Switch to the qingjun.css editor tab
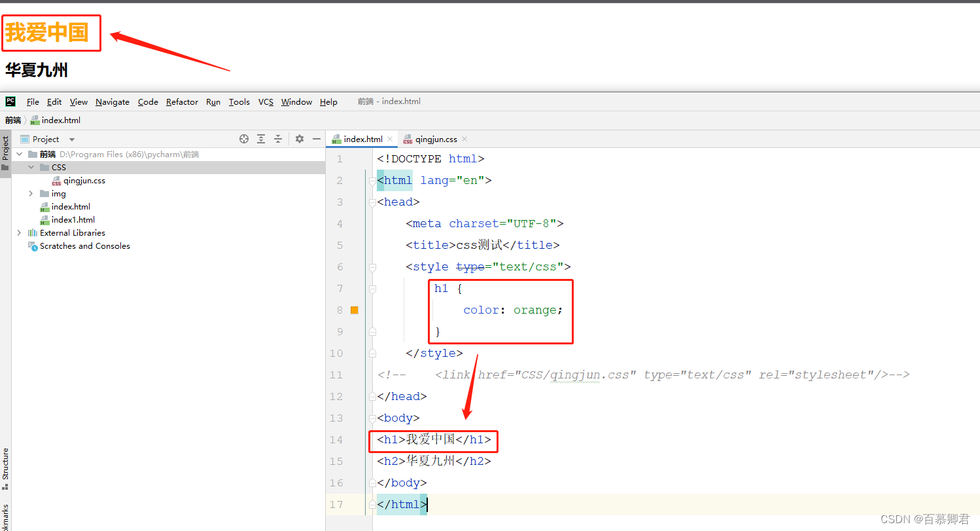980x531 pixels. click(436, 139)
